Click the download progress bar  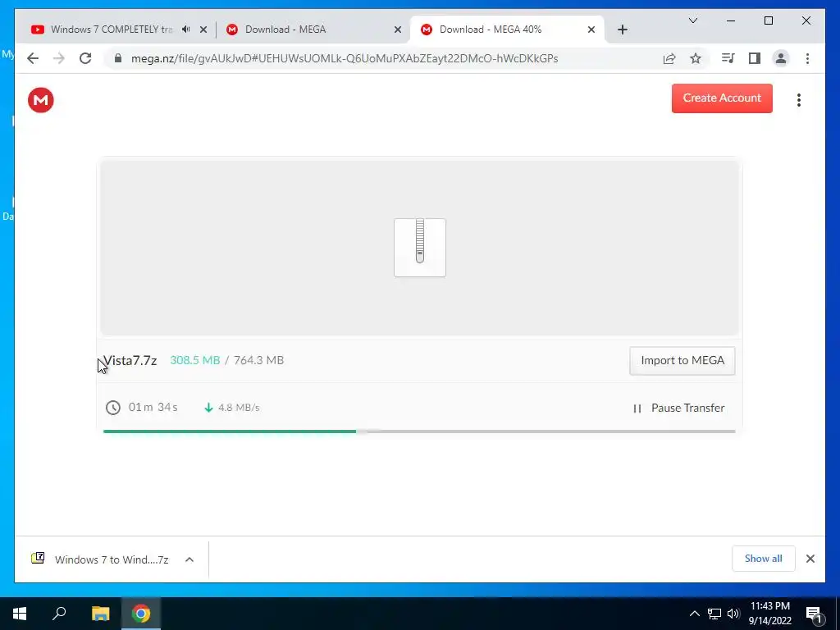click(x=419, y=431)
